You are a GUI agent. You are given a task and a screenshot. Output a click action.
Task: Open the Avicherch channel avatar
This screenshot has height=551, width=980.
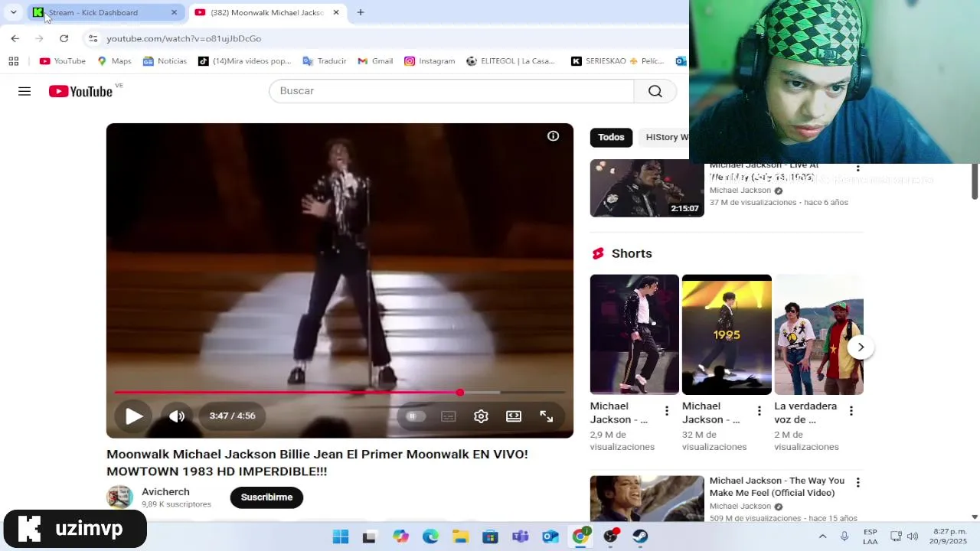tap(119, 497)
